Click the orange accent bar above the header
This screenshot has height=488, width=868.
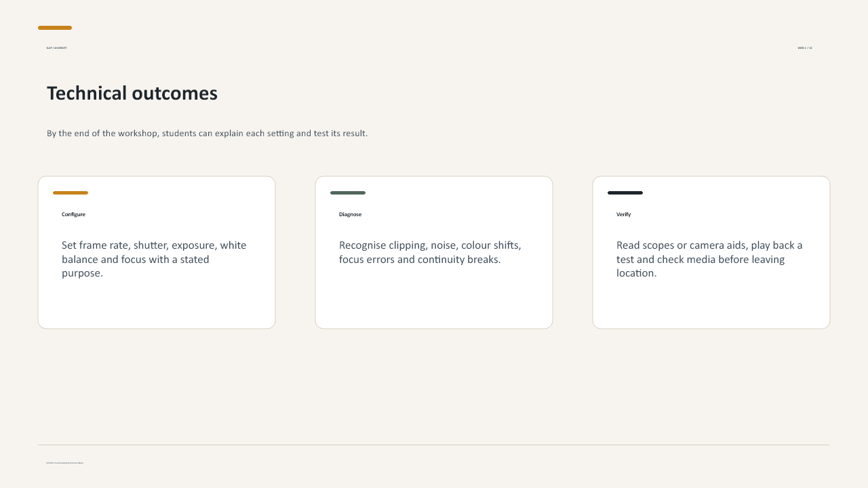tap(55, 28)
